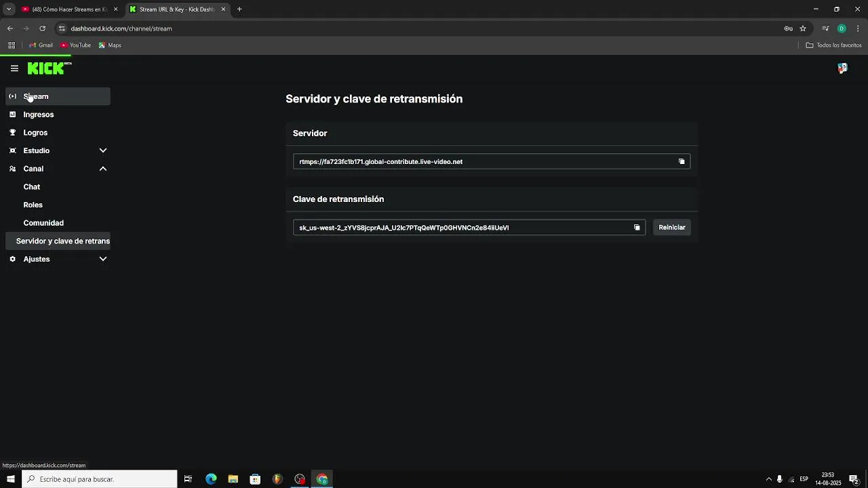Open the notification center
Image resolution: width=868 pixels, height=488 pixels.
(x=854, y=479)
